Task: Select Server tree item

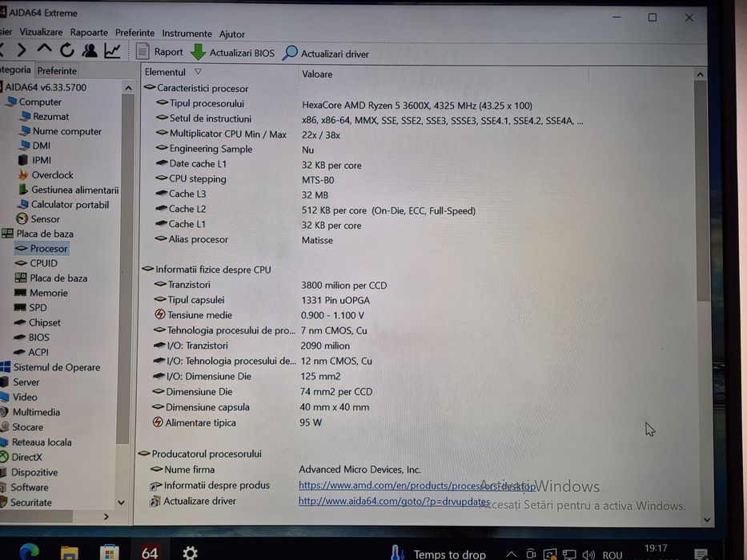Action: [x=20, y=382]
